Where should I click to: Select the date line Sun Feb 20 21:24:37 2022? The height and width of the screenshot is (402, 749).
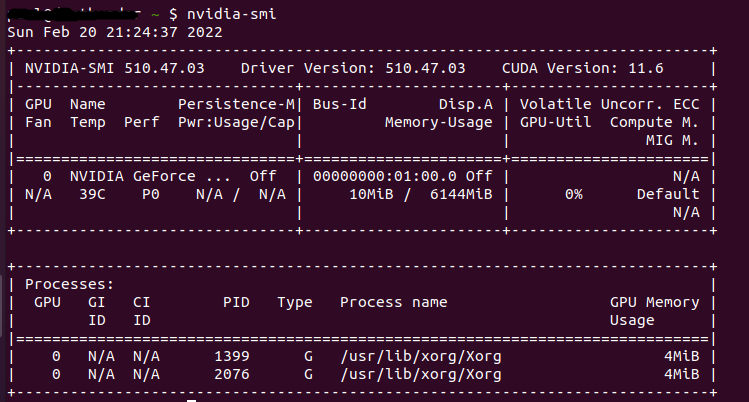point(115,32)
